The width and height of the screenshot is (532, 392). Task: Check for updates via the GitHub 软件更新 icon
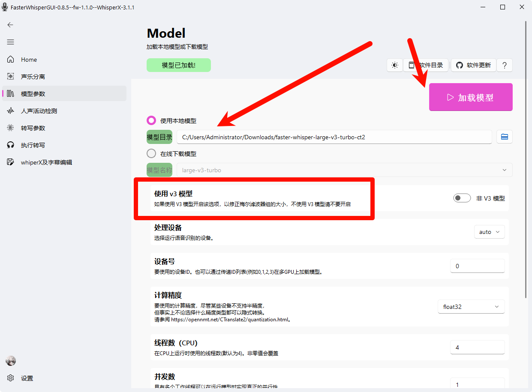(x=473, y=65)
